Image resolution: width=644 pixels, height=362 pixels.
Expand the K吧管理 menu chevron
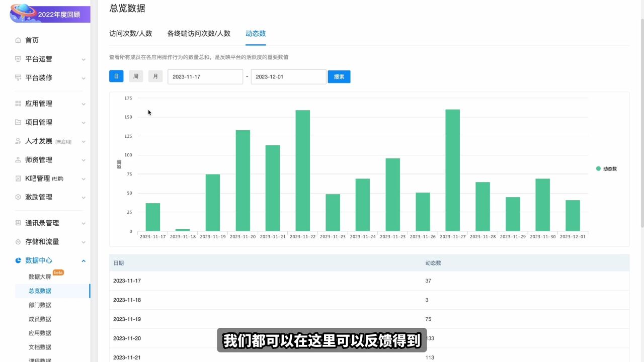coord(84,179)
